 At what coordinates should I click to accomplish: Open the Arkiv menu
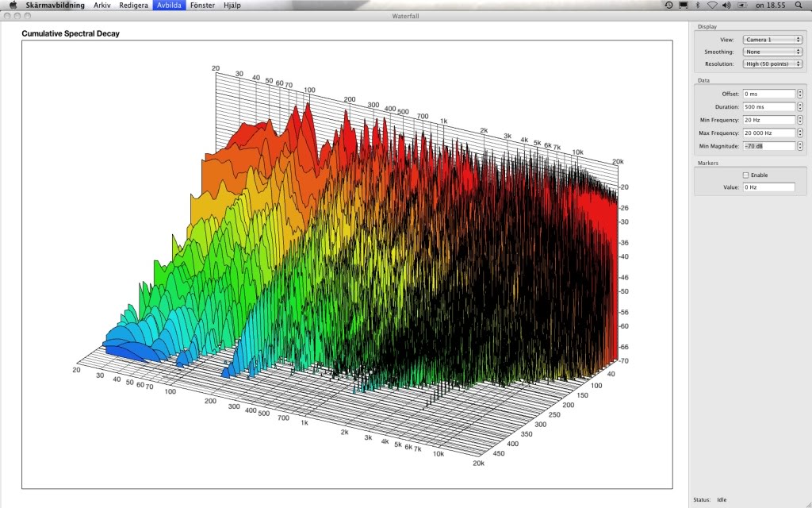[x=102, y=6]
